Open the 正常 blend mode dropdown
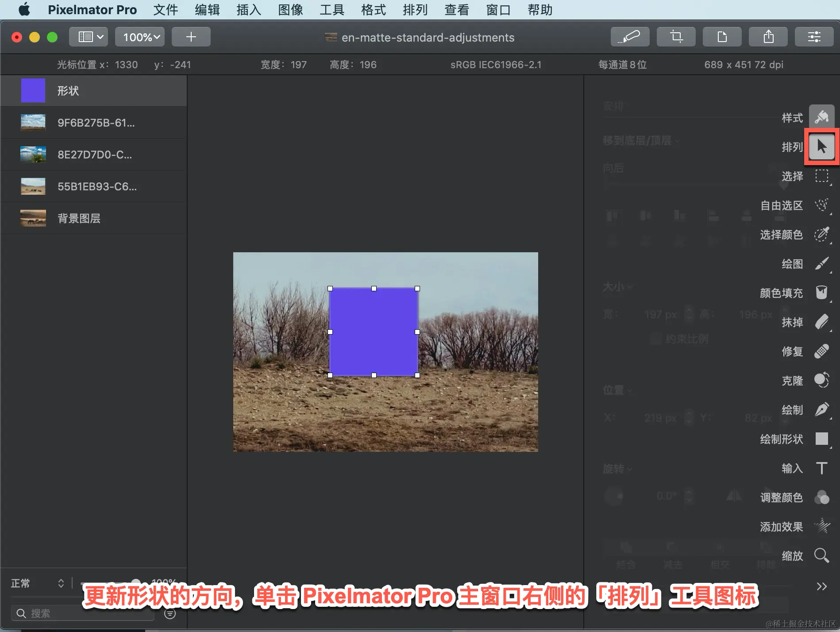Screen dimensions: 840x632 coord(38,583)
